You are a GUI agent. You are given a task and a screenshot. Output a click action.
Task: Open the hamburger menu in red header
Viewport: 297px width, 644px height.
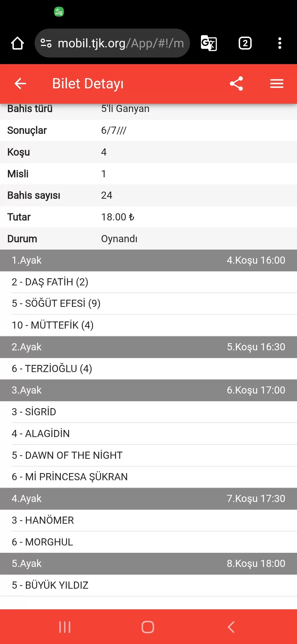click(x=277, y=84)
